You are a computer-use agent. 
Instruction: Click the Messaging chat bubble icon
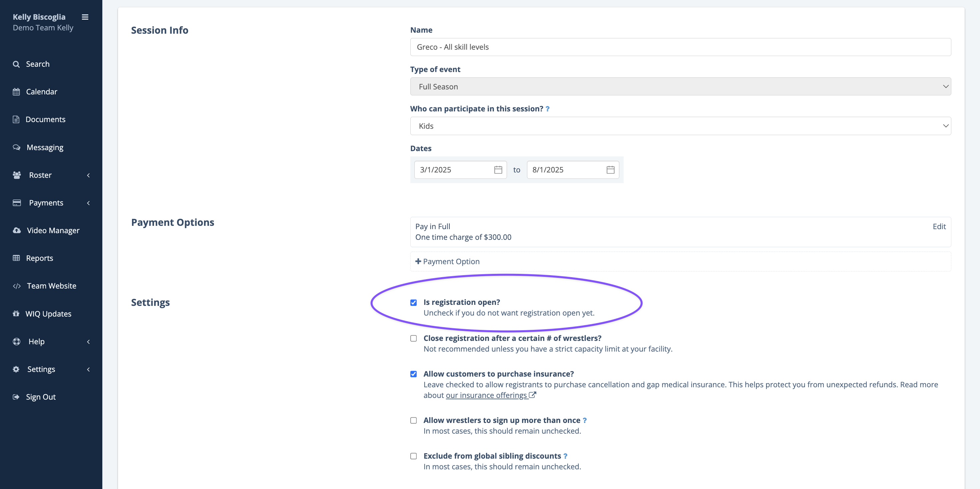pyautogui.click(x=17, y=147)
